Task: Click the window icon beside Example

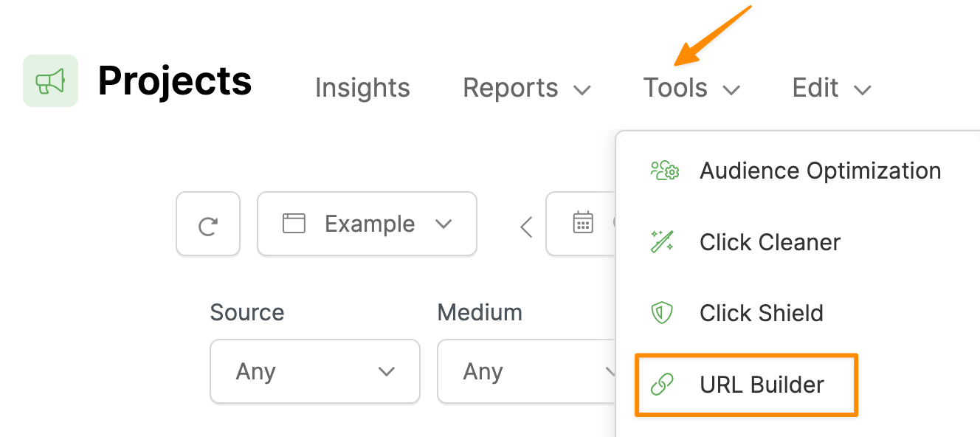Action: 294,224
